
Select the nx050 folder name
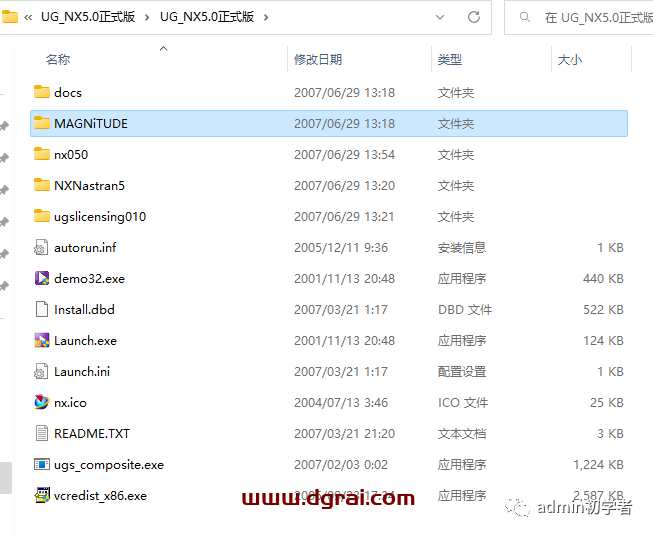[71, 154]
